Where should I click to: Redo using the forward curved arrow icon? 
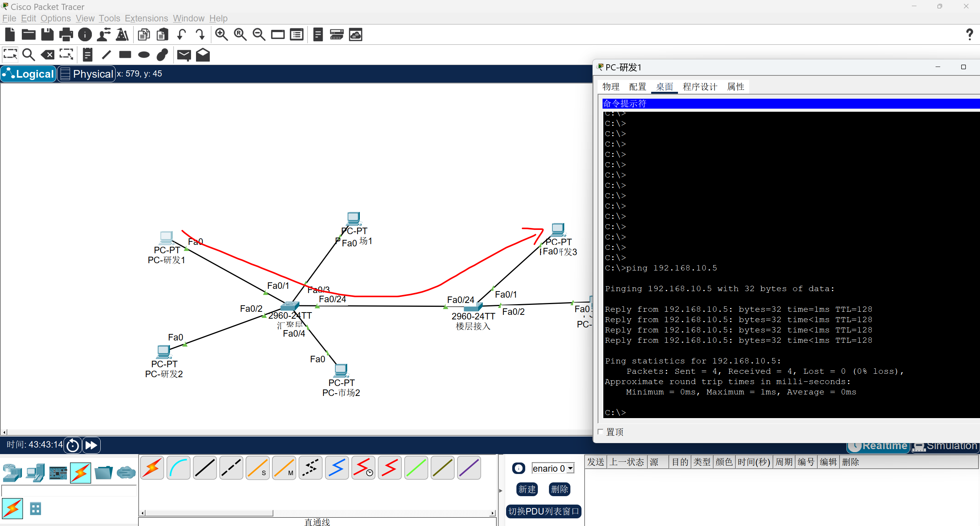(200, 35)
